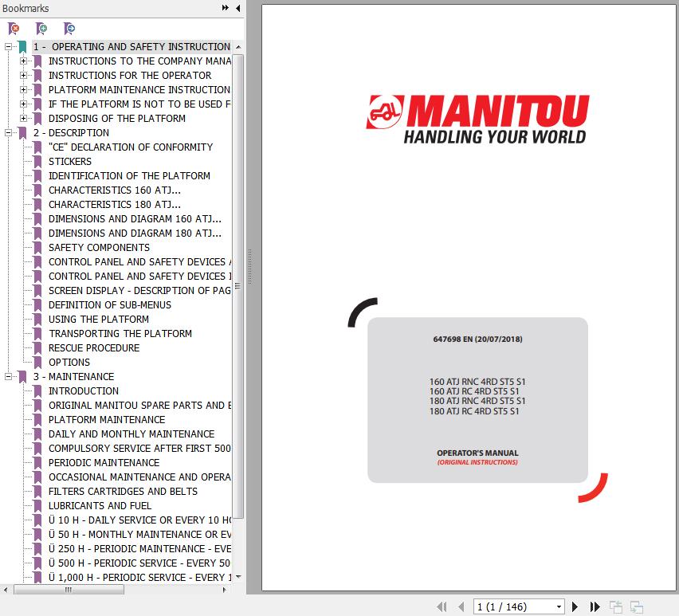Screen dimensions: 679x616
Task: Open 'ORIGINAL MANITOU SPARE PARTS AND' bookmark
Action: 139,405
